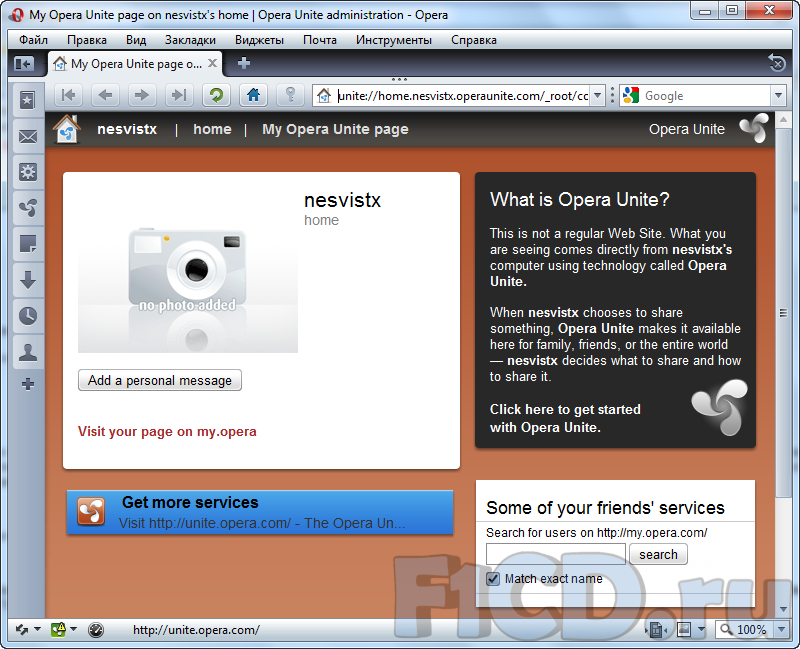Image resolution: width=800 pixels, height=649 pixels.
Task: Click the Rewind navigation button
Action: pyautogui.click(x=68, y=95)
